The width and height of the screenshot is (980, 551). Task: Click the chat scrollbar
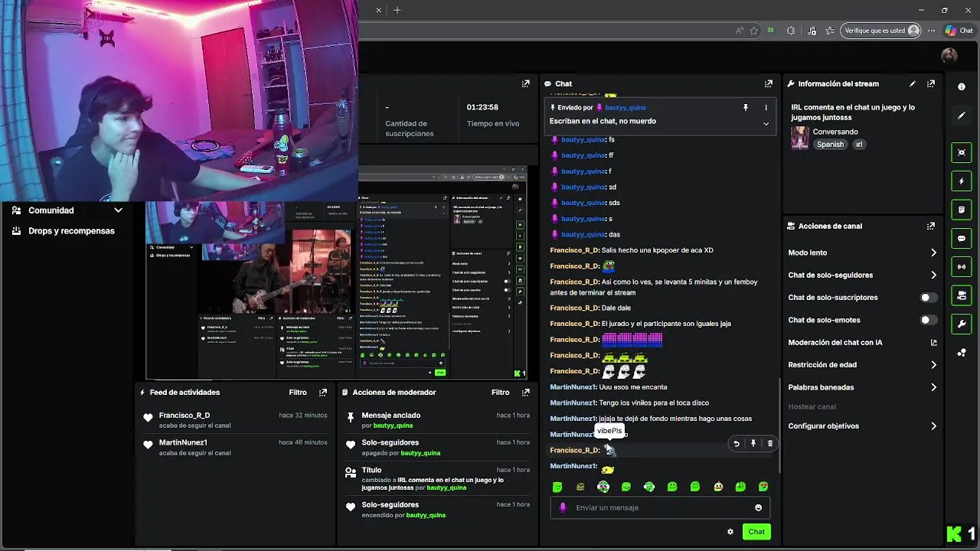[779, 425]
